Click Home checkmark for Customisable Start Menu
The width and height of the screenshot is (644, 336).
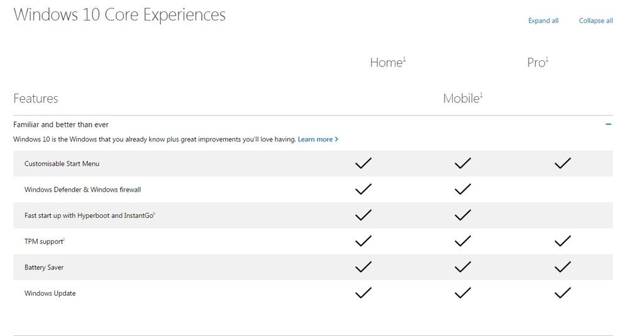(363, 163)
